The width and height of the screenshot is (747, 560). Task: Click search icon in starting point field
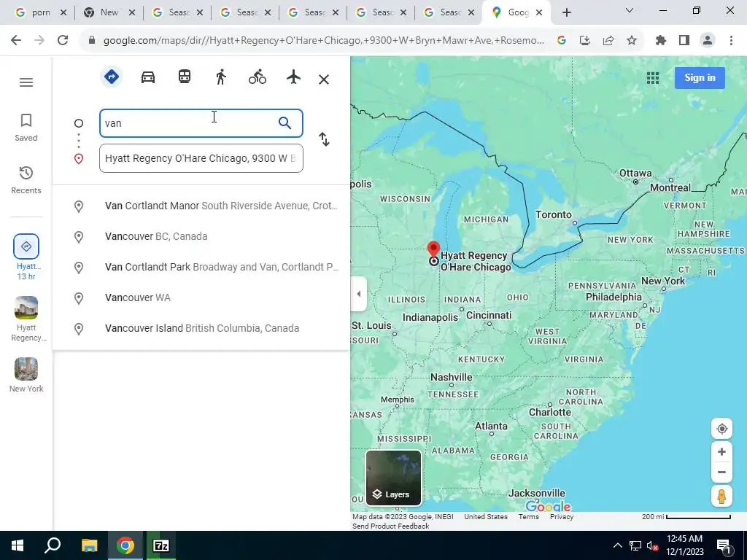[285, 123]
